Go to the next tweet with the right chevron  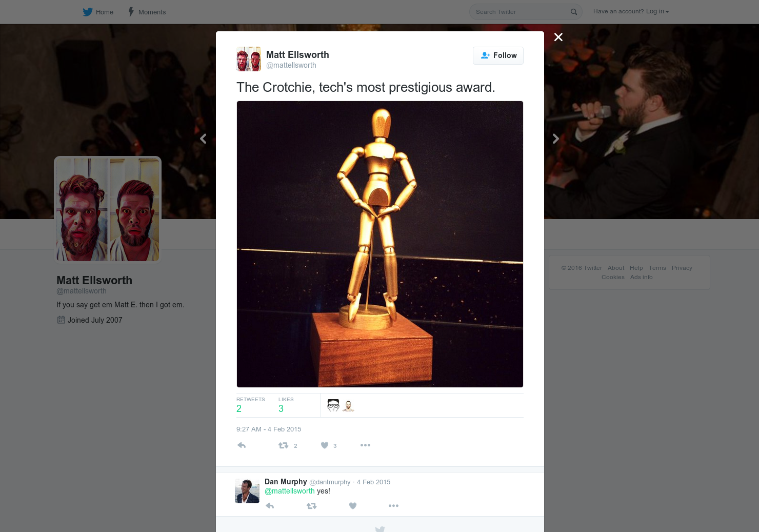click(556, 139)
